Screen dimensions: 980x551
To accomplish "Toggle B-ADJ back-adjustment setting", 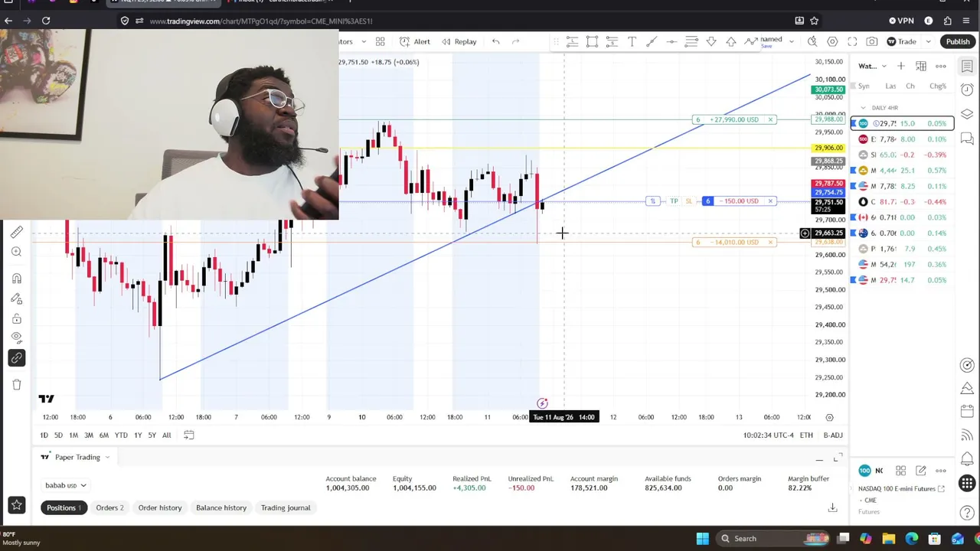I will pos(833,435).
